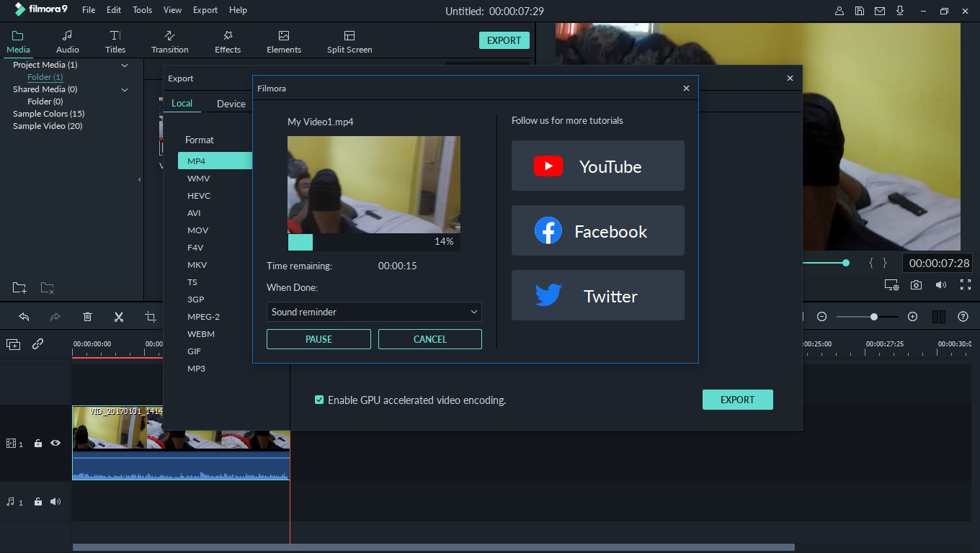Open the Split Screen tab

pyautogui.click(x=349, y=42)
